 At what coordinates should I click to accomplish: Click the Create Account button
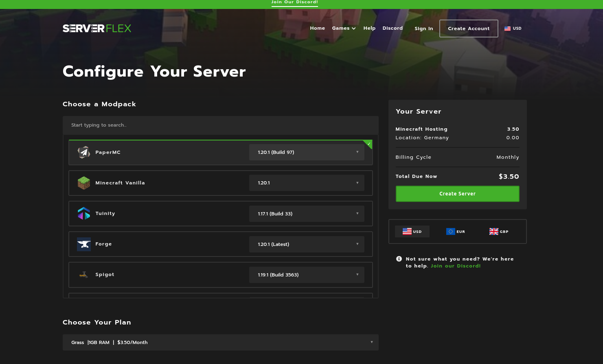coord(469,29)
